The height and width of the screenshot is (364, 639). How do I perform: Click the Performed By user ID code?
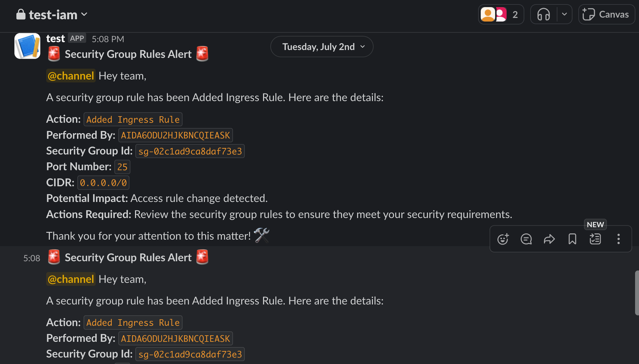click(175, 135)
